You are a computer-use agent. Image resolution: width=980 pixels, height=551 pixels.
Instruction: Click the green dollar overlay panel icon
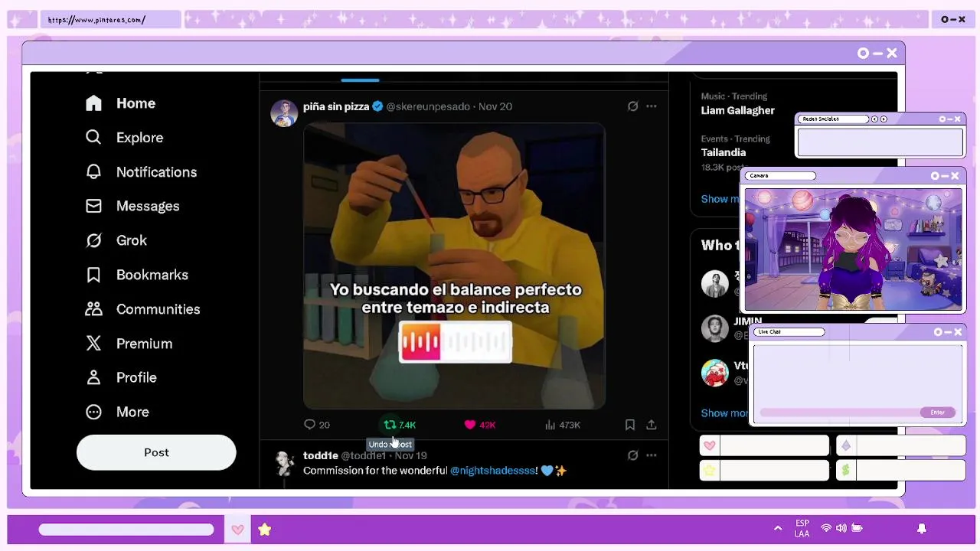(845, 471)
